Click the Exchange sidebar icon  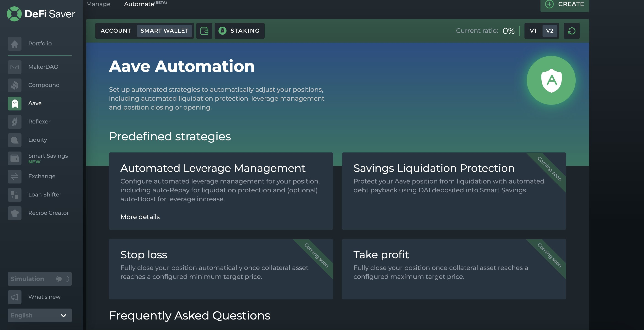[x=14, y=176]
